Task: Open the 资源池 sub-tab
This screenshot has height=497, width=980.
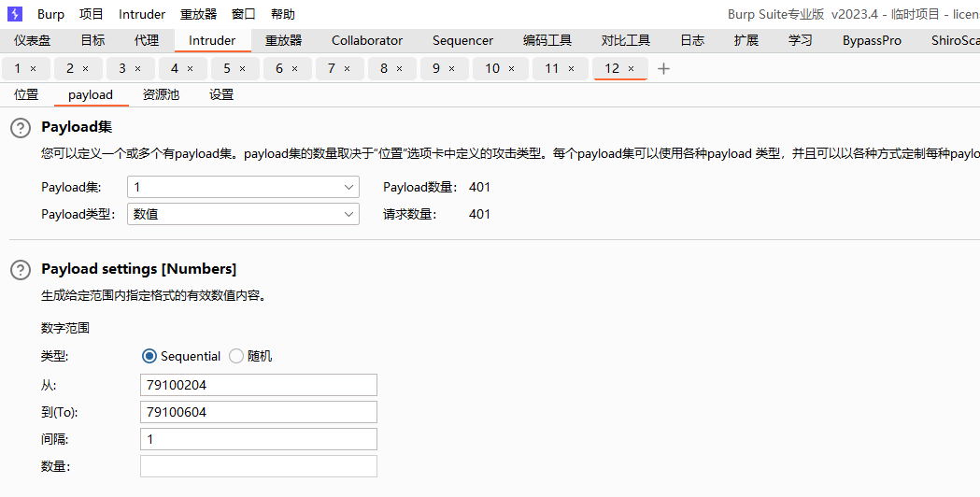Action: (161, 95)
